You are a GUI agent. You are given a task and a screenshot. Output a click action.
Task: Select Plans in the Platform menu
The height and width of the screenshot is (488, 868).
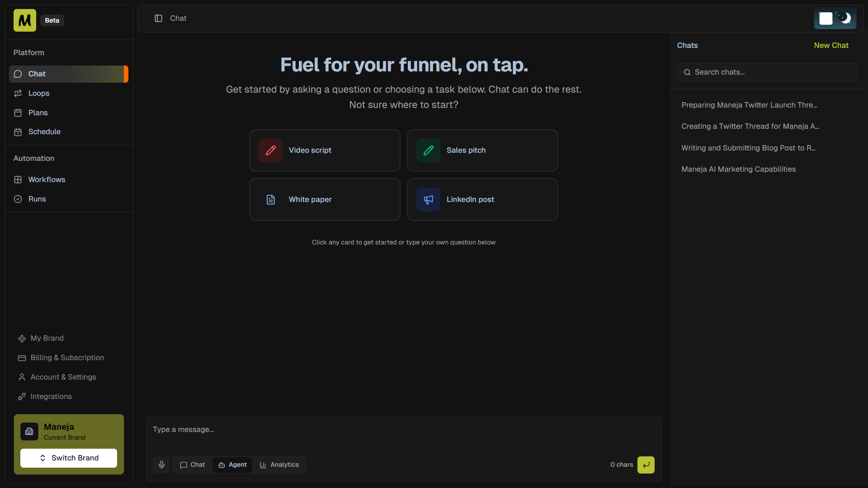click(x=38, y=113)
